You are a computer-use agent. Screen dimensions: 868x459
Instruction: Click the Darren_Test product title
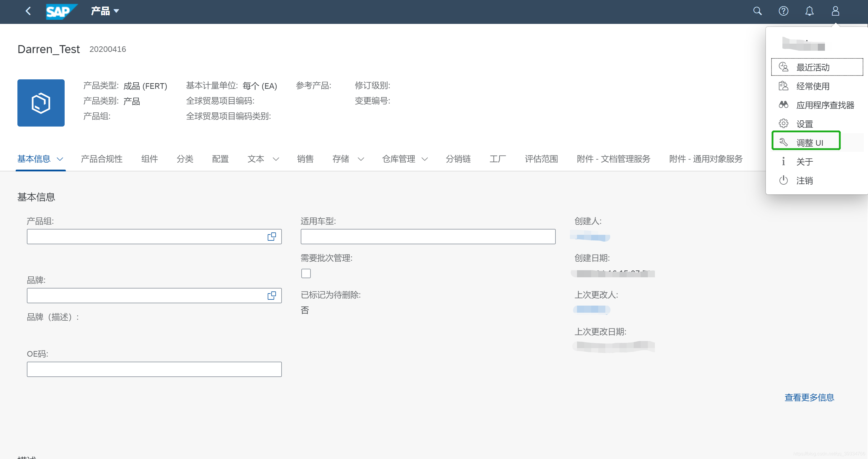tap(48, 49)
